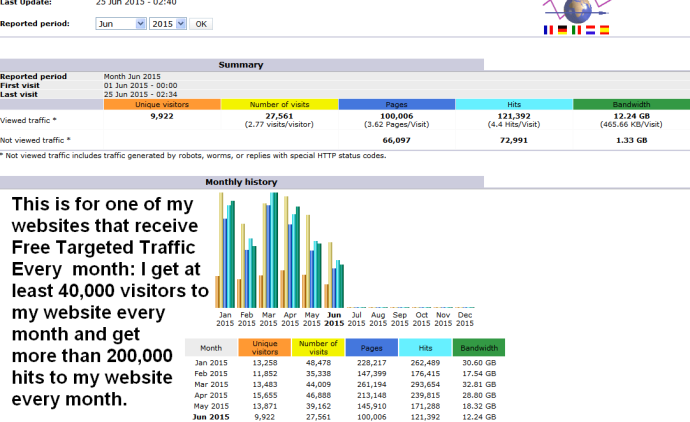This screenshot has height=422, width=690.
Task: Switch language with the German flag icon
Action: click(562, 30)
